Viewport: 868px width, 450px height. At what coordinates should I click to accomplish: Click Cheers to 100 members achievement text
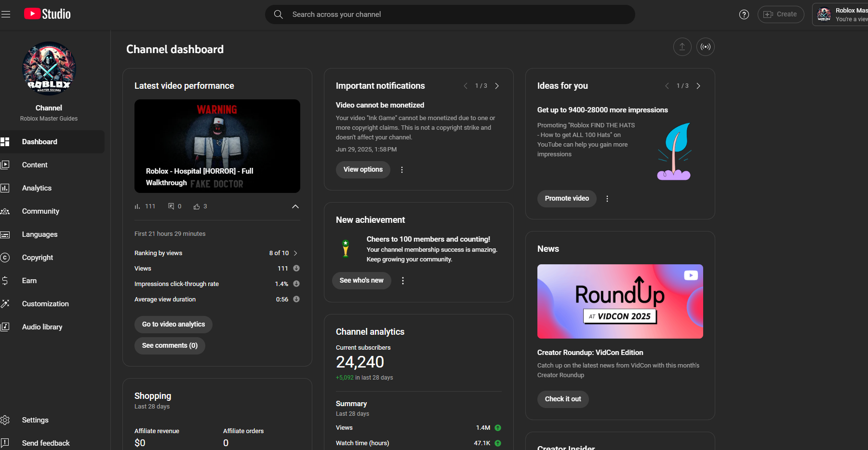tap(428, 239)
